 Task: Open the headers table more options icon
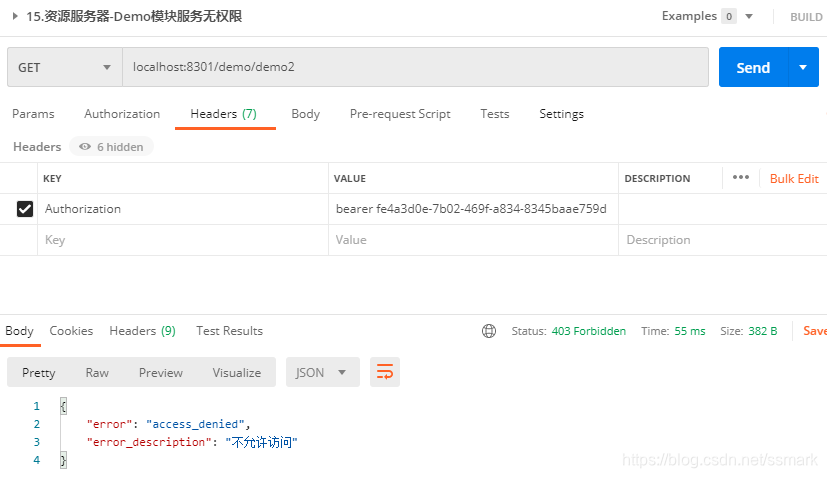click(x=741, y=177)
